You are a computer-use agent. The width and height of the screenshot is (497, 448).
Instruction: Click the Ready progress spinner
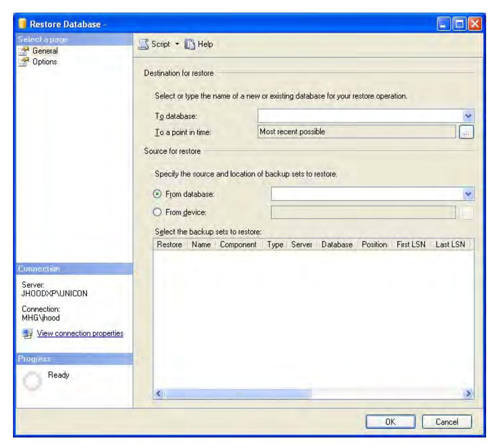click(x=32, y=381)
